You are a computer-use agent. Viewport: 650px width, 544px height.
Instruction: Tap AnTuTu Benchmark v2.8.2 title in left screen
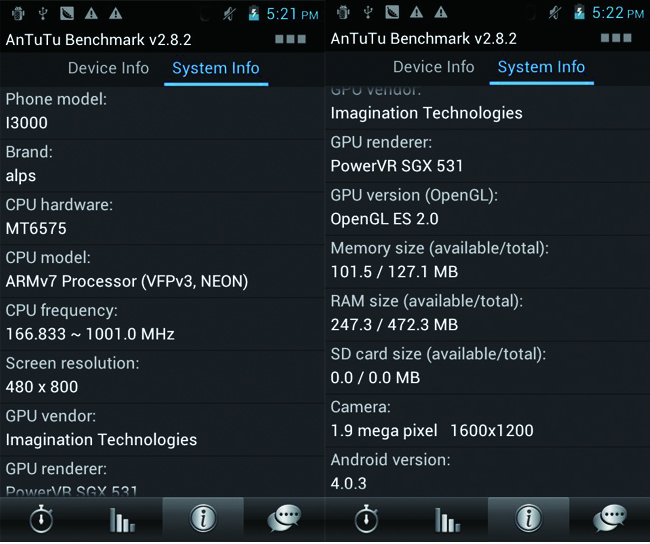[99, 40]
